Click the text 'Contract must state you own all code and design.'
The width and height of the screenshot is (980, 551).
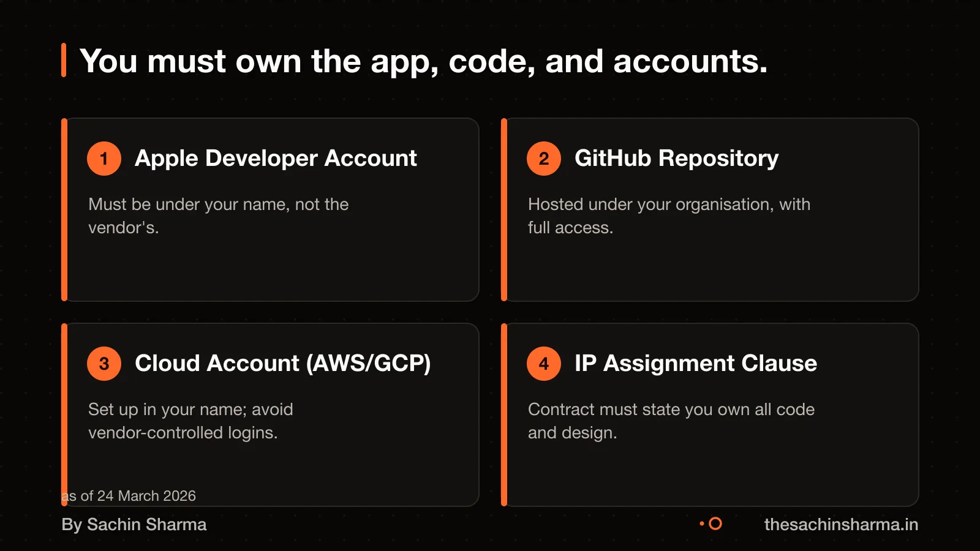pos(671,421)
